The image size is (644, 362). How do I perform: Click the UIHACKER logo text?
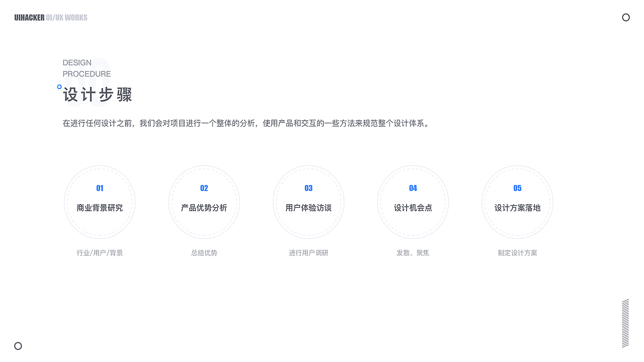click(29, 18)
